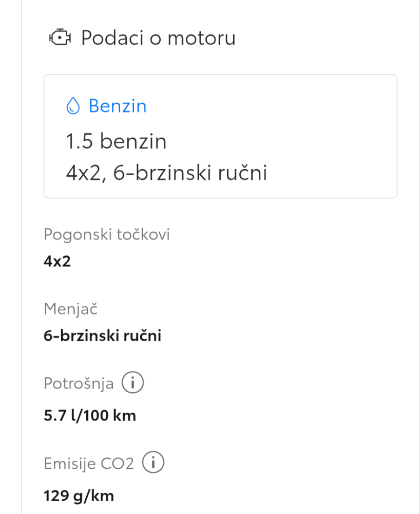This screenshot has width=420, height=514.
Task: Click the gray area left of the card
Action: [x=10, y=257]
